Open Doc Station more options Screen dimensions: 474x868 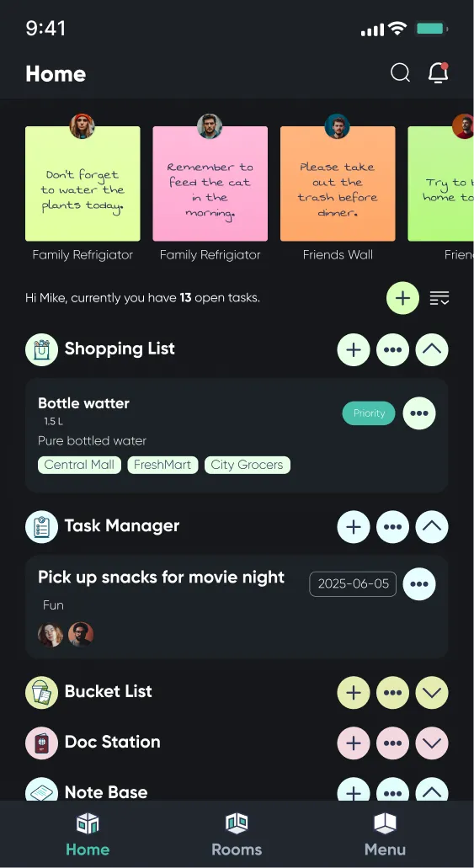point(392,743)
